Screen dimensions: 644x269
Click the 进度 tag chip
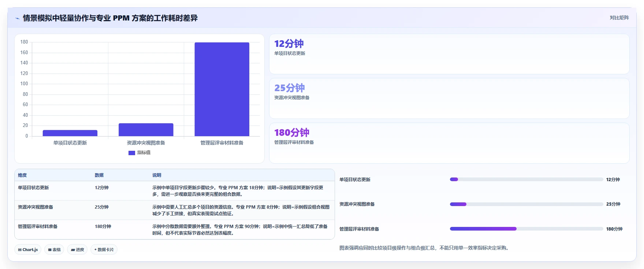point(77,250)
